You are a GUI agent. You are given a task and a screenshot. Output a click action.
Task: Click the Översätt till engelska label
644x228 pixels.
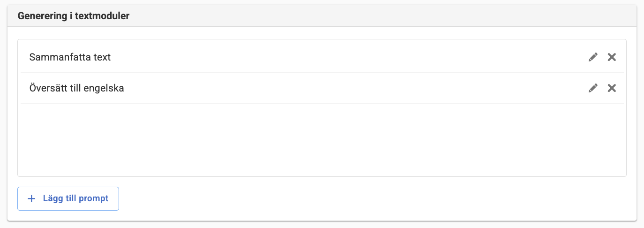coord(76,88)
